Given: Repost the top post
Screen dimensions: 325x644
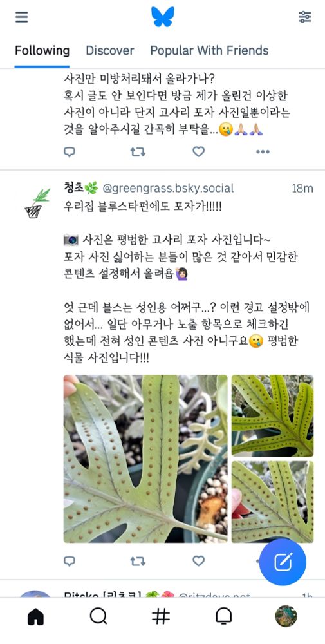Looking at the screenshot, I should pos(138,152).
